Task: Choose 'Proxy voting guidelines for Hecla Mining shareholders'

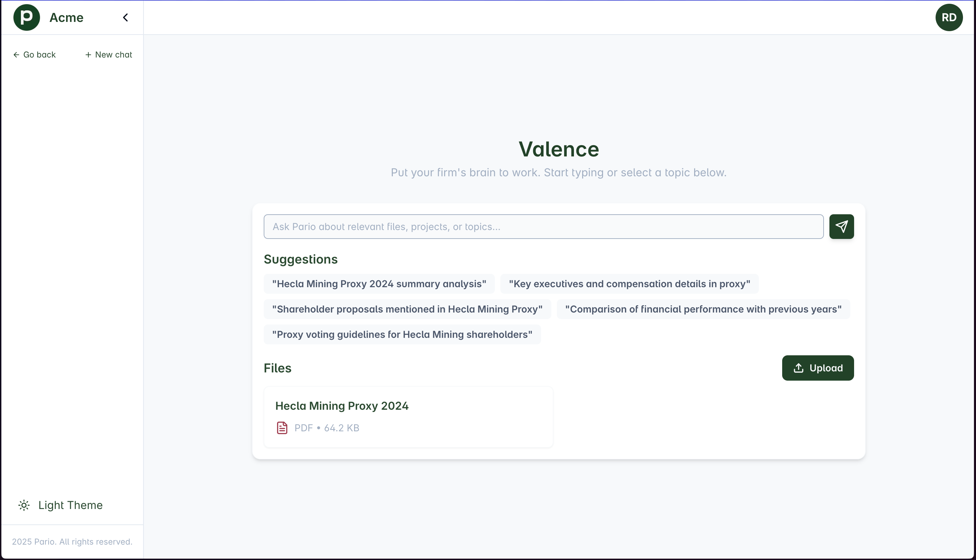Action: coord(402,335)
